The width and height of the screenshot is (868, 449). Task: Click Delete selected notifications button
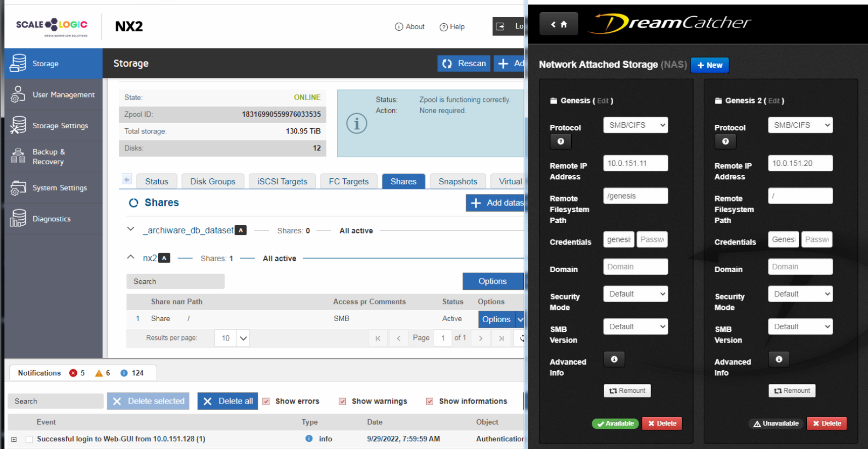(x=148, y=401)
